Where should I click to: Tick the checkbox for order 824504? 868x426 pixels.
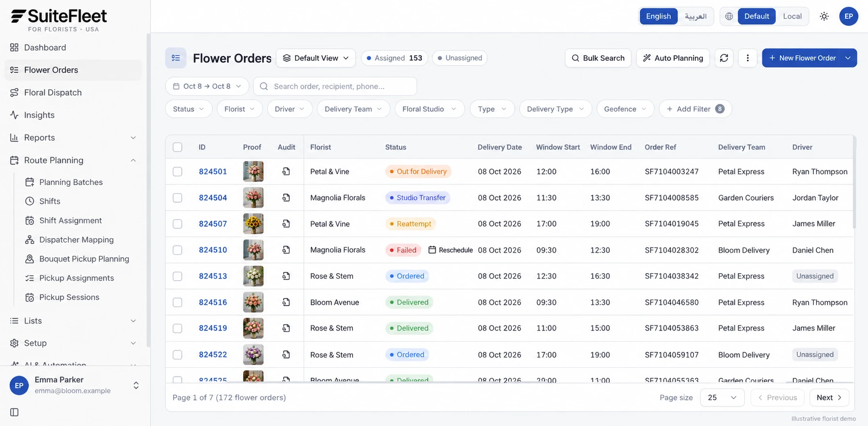pyautogui.click(x=177, y=197)
